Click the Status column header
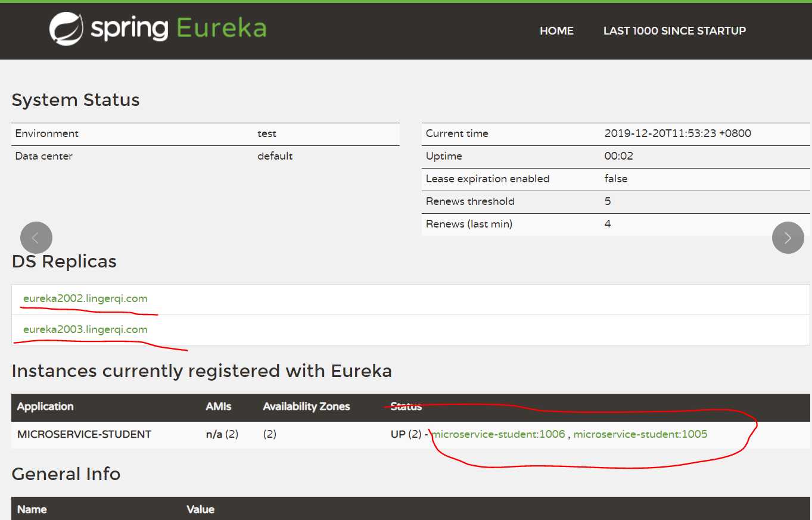The height and width of the screenshot is (520, 812). click(x=406, y=407)
